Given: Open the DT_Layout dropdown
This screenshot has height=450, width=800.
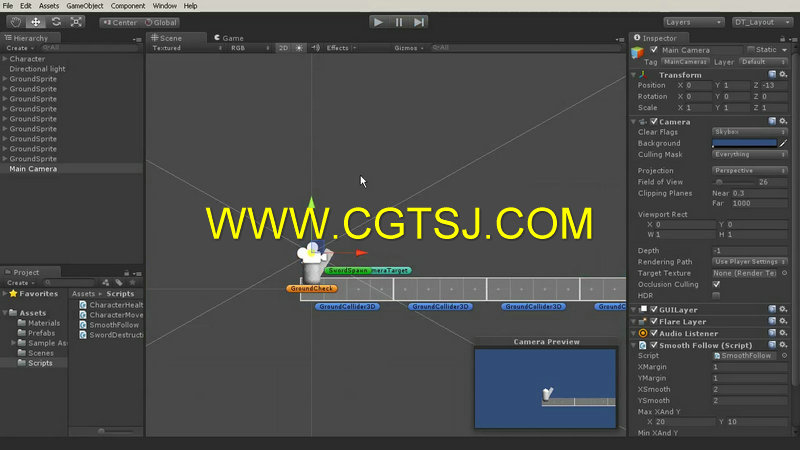Looking at the screenshot, I should 762,22.
